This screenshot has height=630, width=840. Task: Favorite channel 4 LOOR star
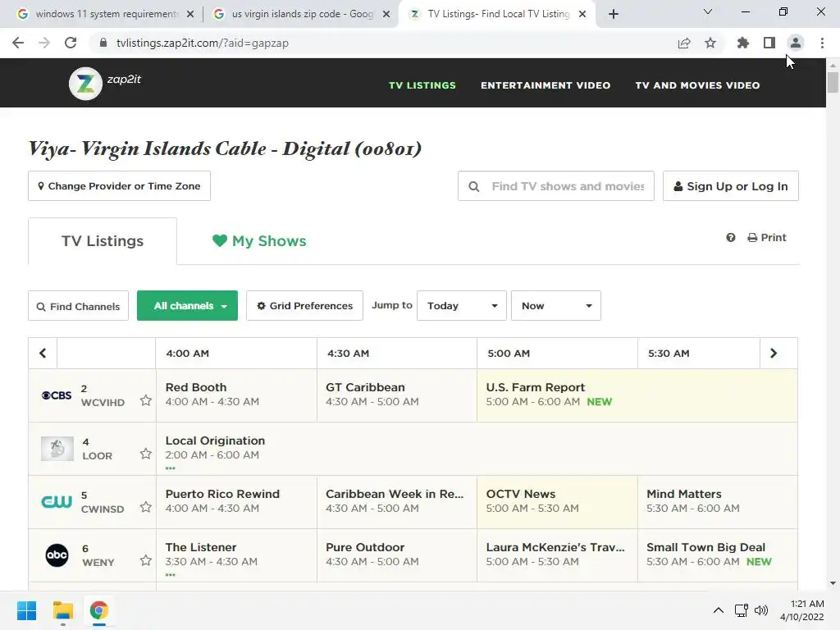coord(146,454)
